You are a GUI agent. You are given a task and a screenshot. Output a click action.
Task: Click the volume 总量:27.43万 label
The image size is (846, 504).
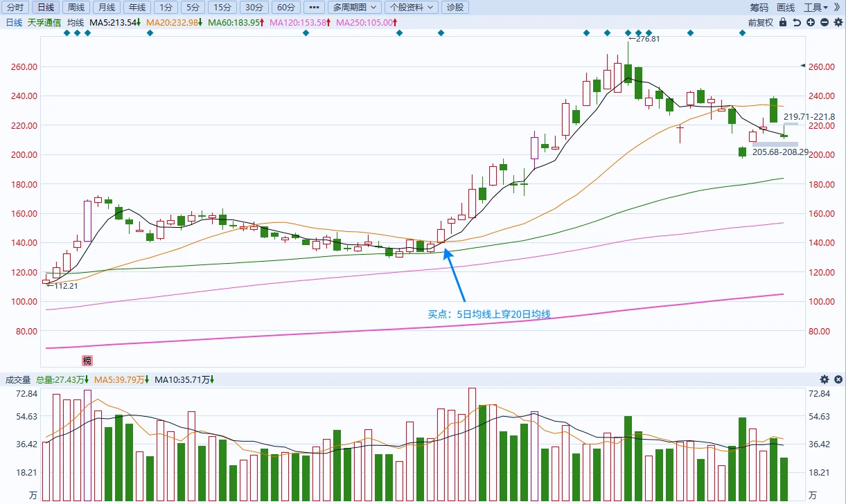coord(62,379)
